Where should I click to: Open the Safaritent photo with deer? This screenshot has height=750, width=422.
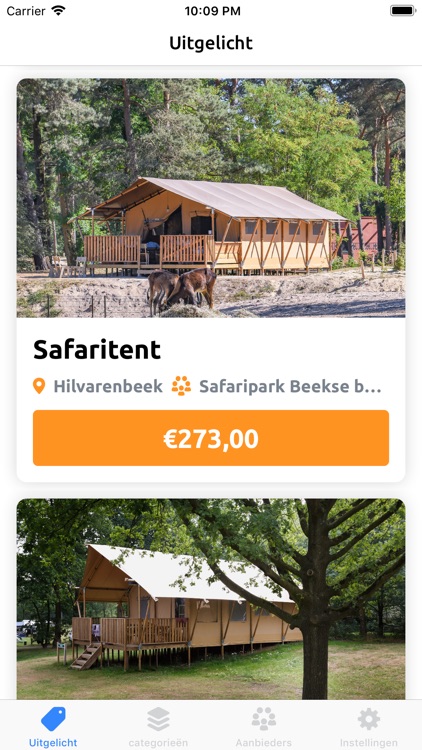tap(211, 198)
